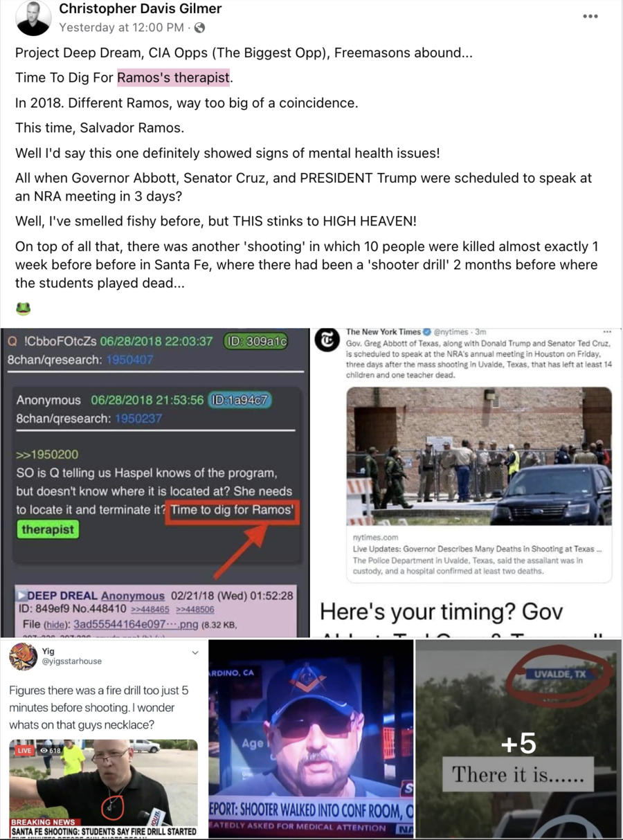Expand the chevron on Yig's tweet
623x840 pixels.
coord(195,652)
